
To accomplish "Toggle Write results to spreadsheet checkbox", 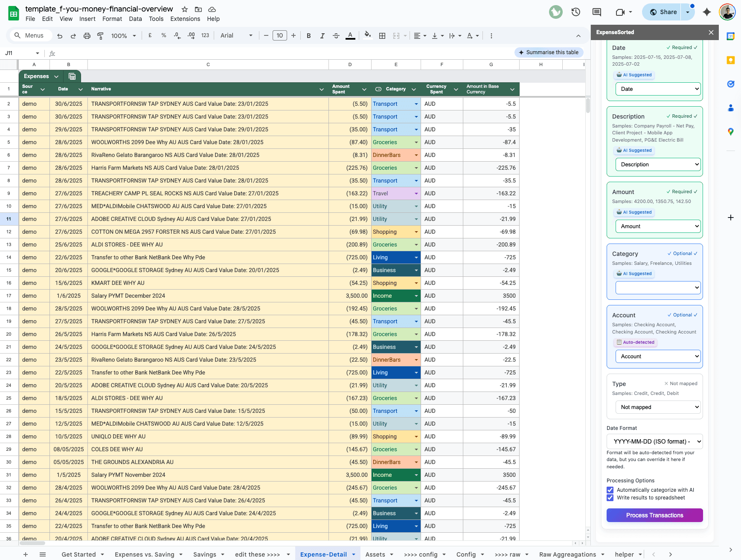I will pos(610,498).
